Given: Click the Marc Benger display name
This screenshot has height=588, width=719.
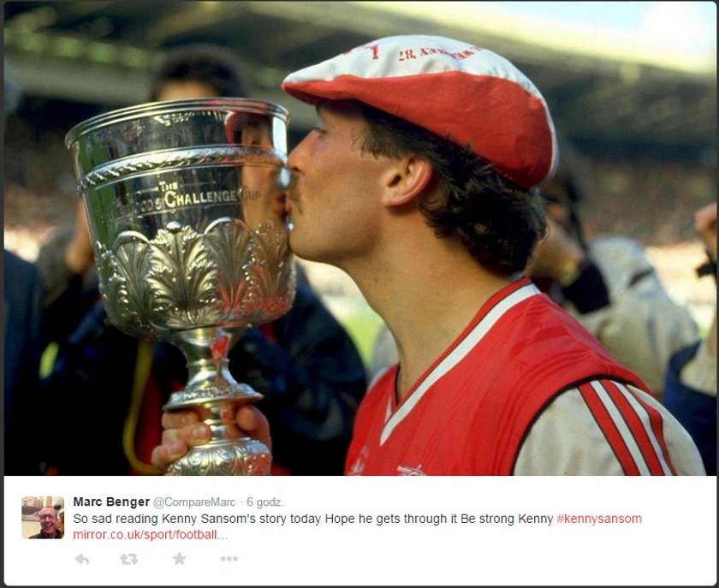Looking at the screenshot, I should 111,502.
